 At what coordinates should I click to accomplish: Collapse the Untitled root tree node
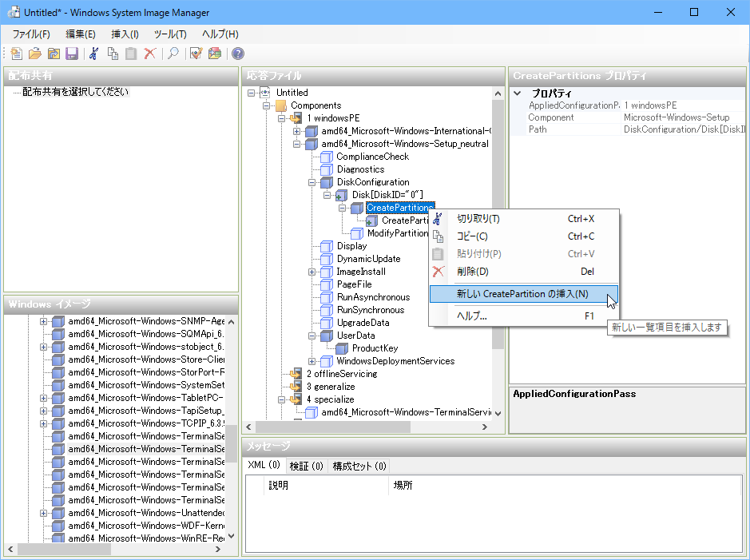(251, 93)
